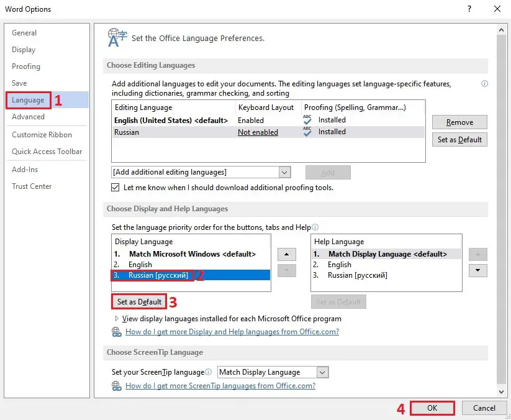Go to Customize Ribbon settings
511x420 pixels.
tap(42, 135)
